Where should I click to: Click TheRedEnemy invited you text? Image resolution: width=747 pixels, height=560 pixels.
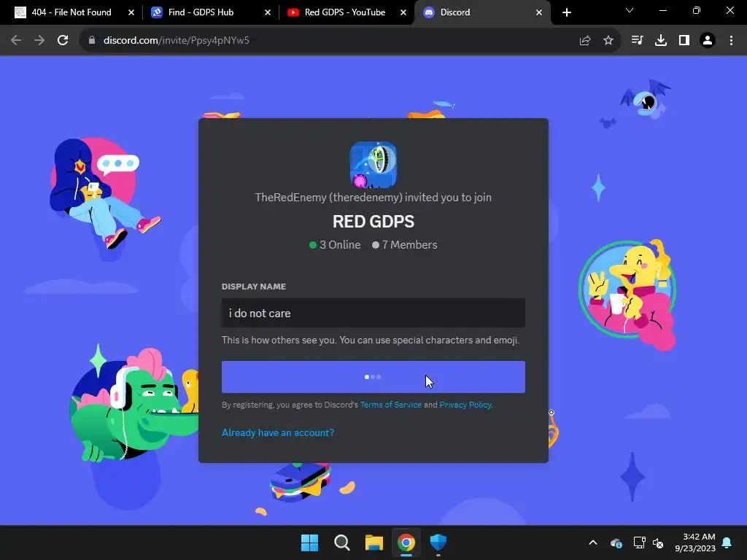pos(373,197)
